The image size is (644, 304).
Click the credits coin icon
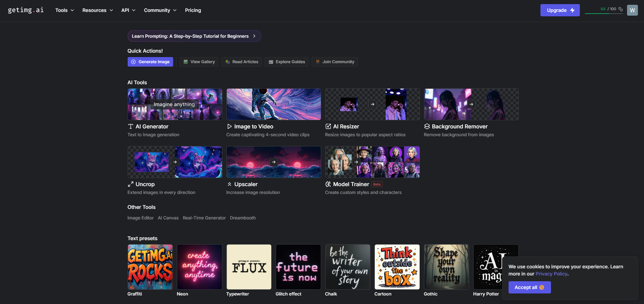pyautogui.click(x=620, y=9)
